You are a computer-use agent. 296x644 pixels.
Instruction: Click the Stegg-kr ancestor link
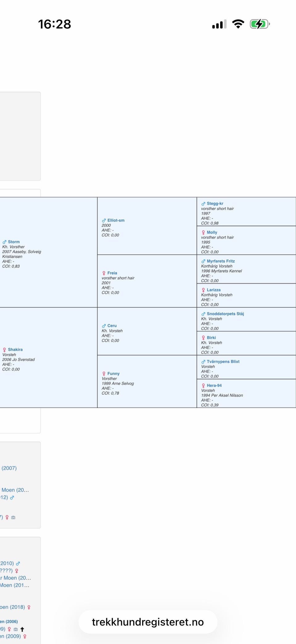[215, 204]
